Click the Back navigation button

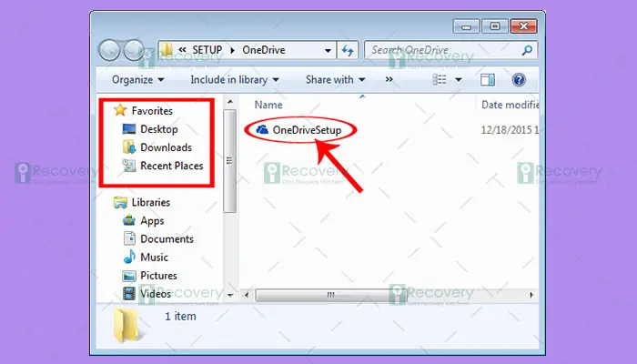tap(109, 50)
